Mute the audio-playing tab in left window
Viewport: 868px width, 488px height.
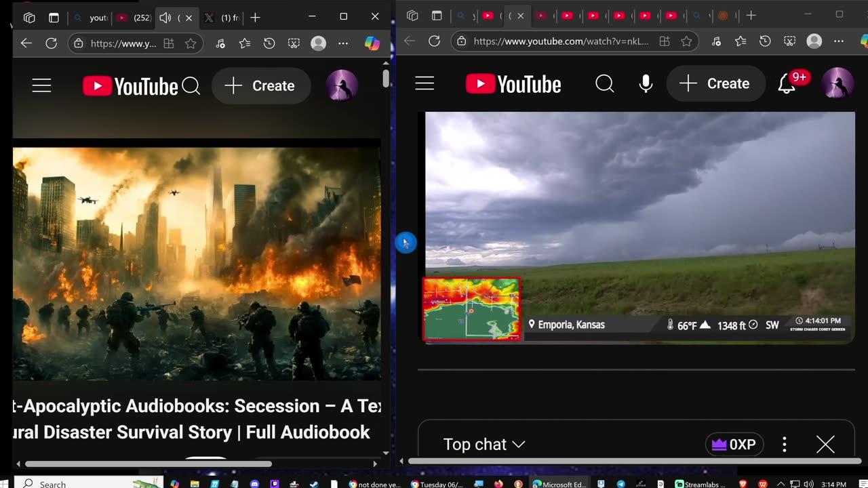[x=165, y=18]
